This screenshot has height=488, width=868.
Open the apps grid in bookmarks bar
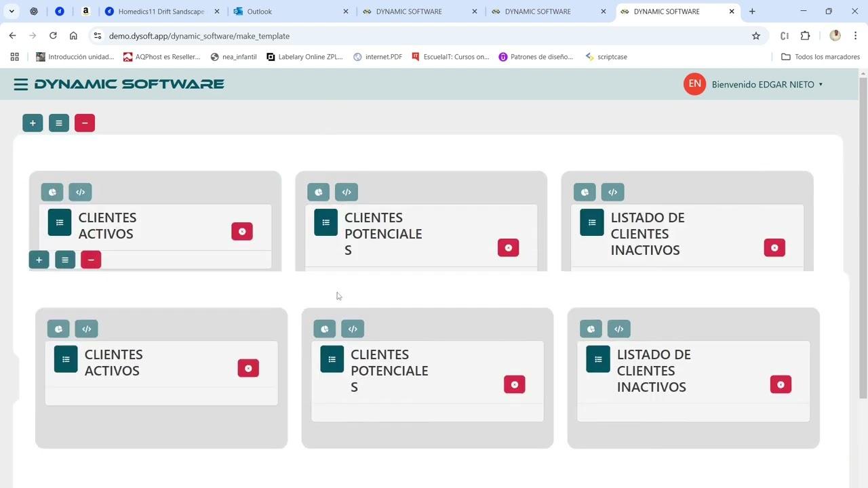[15, 57]
